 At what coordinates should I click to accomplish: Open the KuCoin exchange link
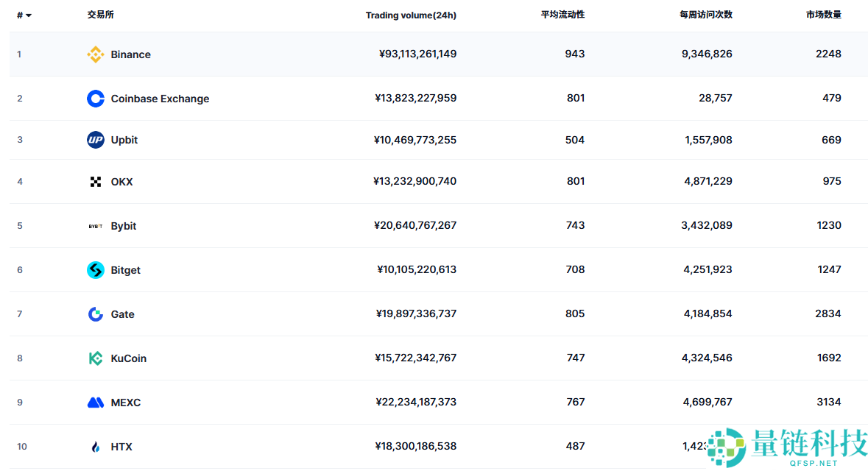point(128,358)
